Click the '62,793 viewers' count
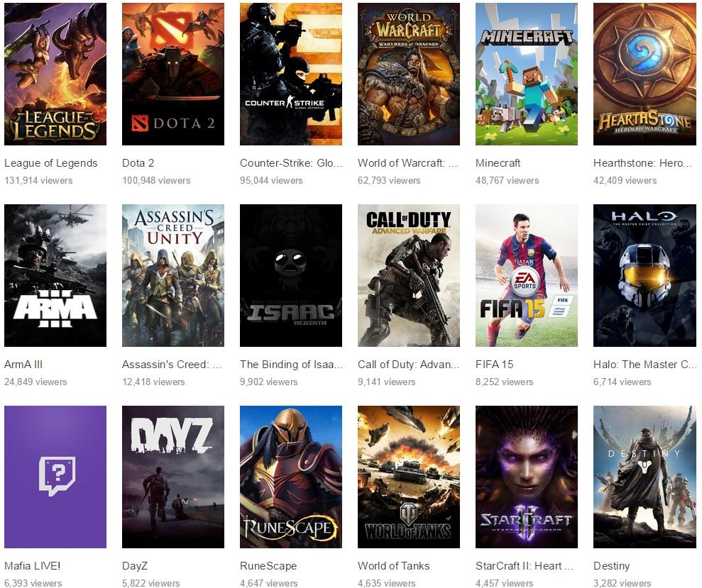The image size is (702, 588). 389,181
